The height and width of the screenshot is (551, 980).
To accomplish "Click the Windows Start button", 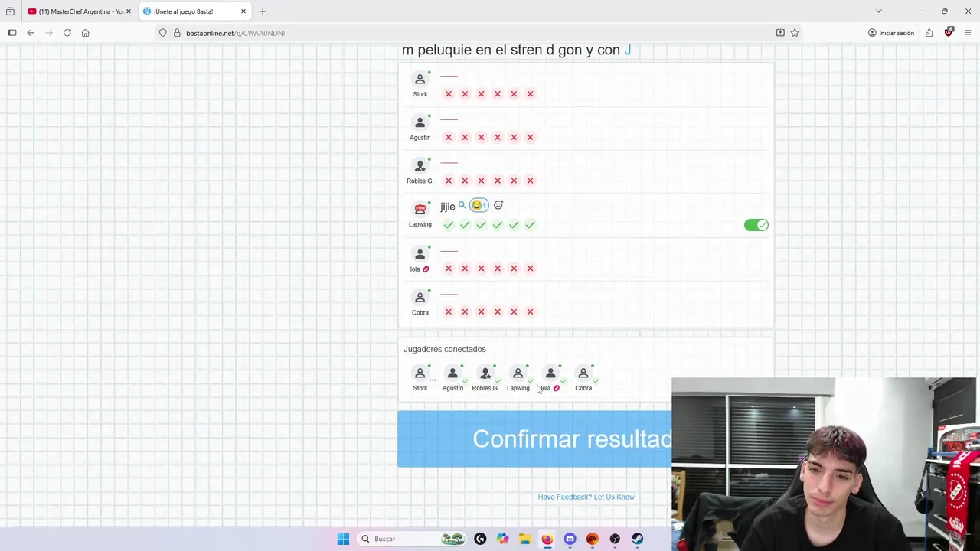I will [343, 539].
